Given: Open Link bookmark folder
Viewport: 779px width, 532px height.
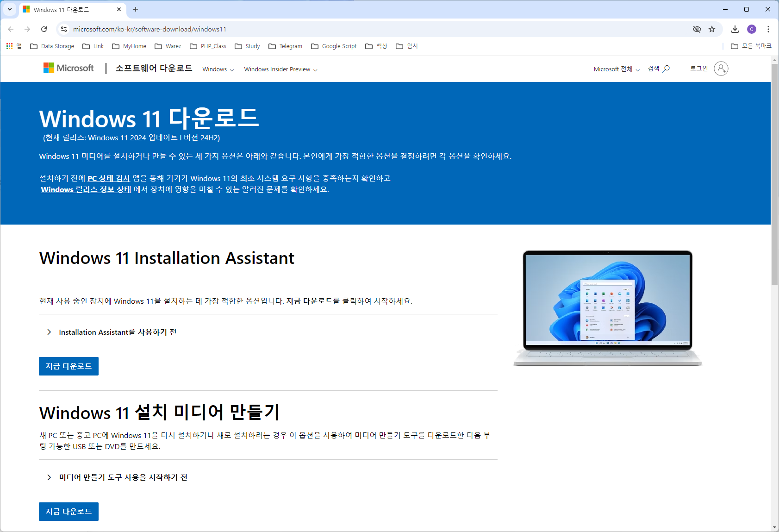Looking at the screenshot, I should pos(93,46).
